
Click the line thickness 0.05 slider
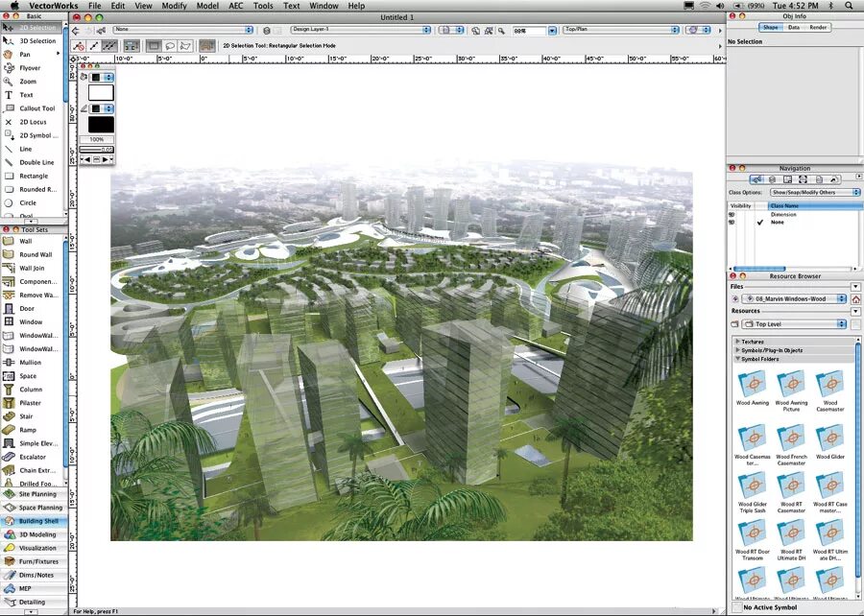(96, 149)
